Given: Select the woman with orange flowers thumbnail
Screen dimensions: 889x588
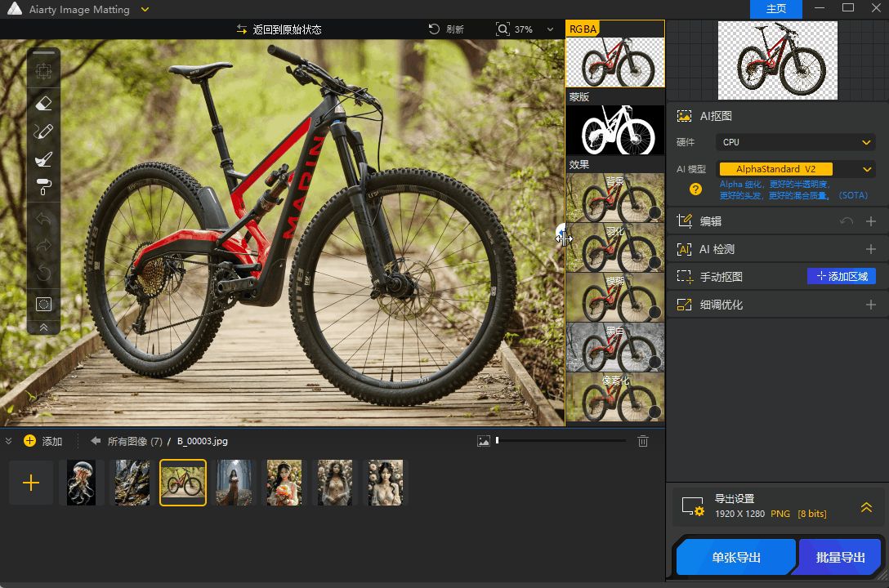Looking at the screenshot, I should click(284, 483).
